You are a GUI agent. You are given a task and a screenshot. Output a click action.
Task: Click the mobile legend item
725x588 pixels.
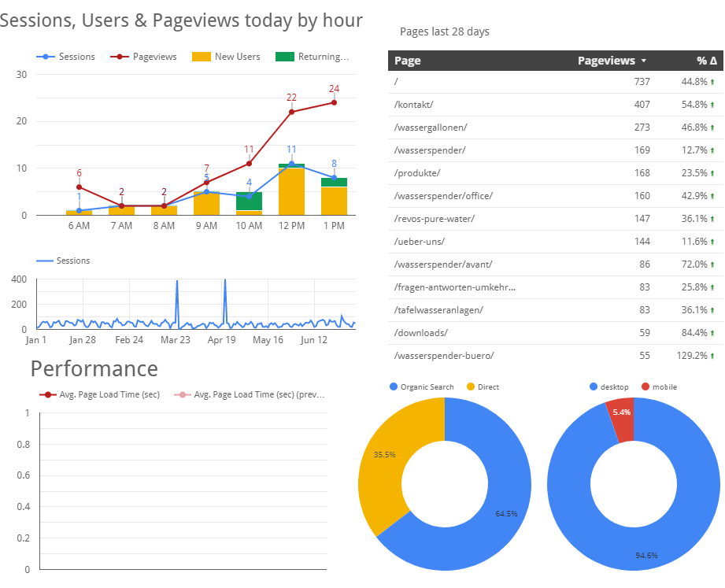(x=660, y=387)
